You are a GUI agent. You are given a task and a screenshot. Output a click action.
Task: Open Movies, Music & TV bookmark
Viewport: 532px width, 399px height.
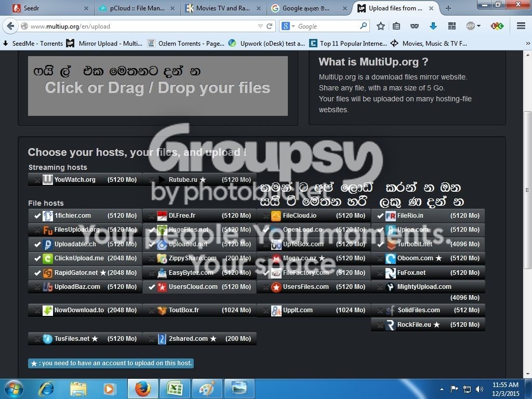click(x=429, y=44)
